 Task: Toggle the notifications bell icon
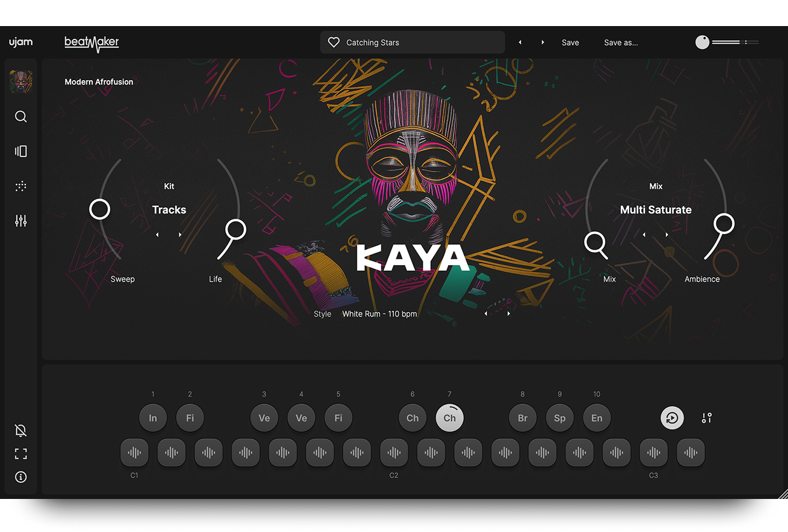coord(21,431)
